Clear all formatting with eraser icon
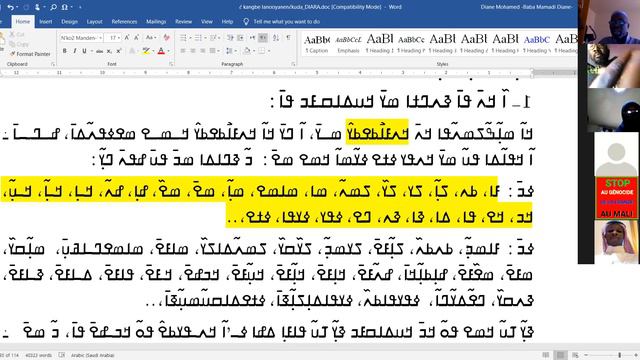Viewport: 640px width, 360px height. click(x=166, y=38)
